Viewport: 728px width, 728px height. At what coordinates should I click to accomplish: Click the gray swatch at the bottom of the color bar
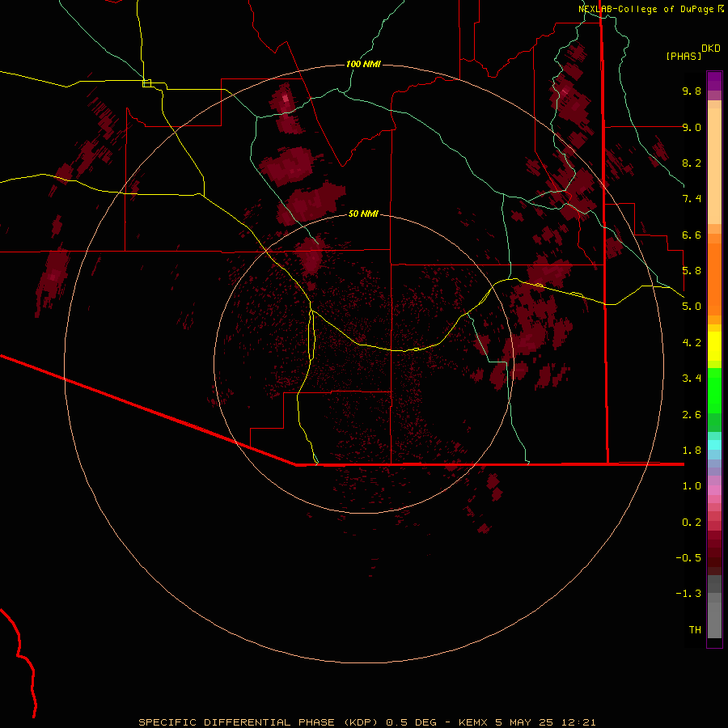coord(714,620)
